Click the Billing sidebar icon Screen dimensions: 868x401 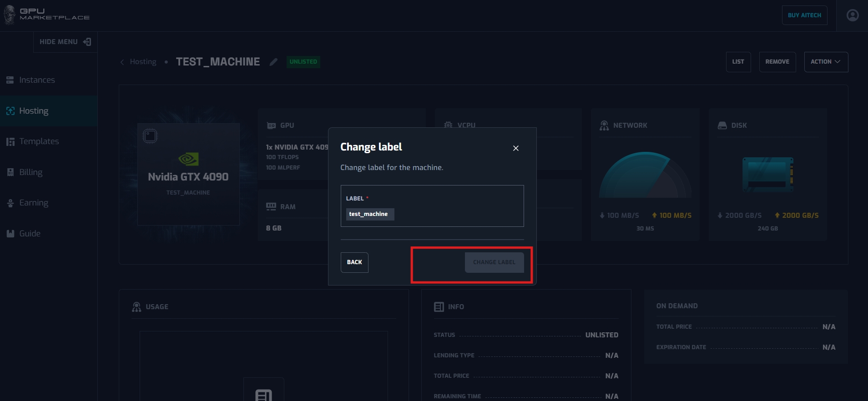(10, 172)
